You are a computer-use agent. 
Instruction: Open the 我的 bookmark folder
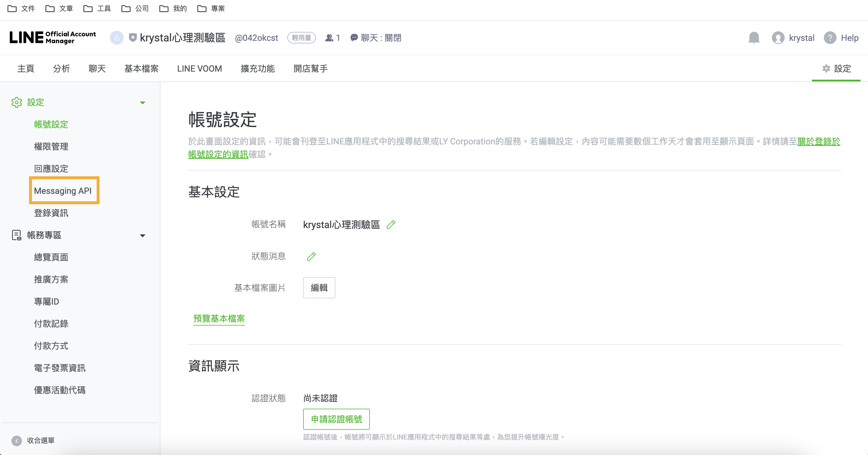tap(173, 8)
